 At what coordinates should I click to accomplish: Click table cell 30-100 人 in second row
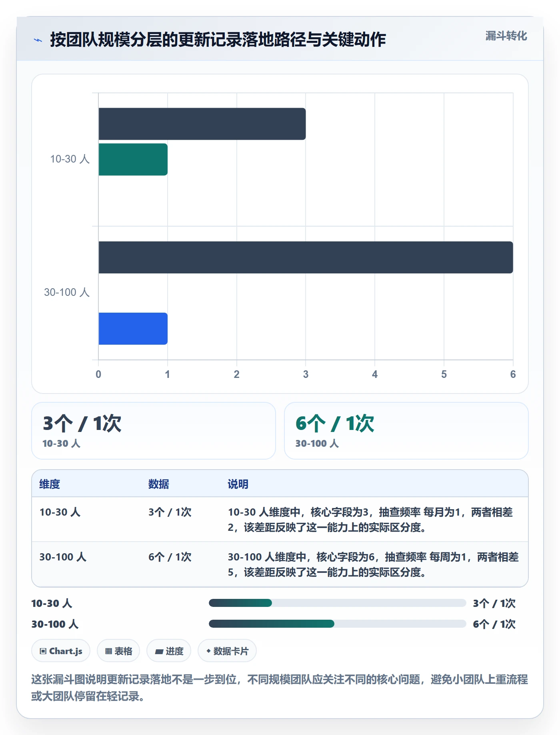(x=63, y=557)
